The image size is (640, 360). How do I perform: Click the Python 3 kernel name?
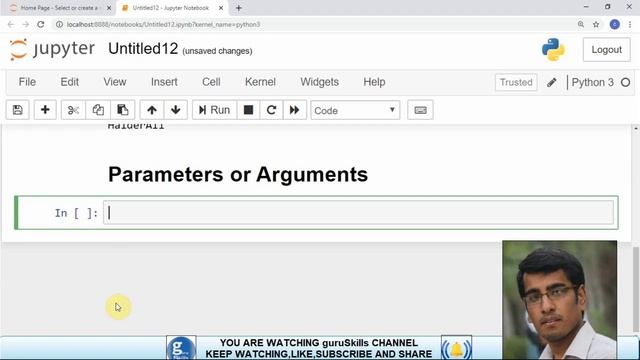(x=592, y=82)
